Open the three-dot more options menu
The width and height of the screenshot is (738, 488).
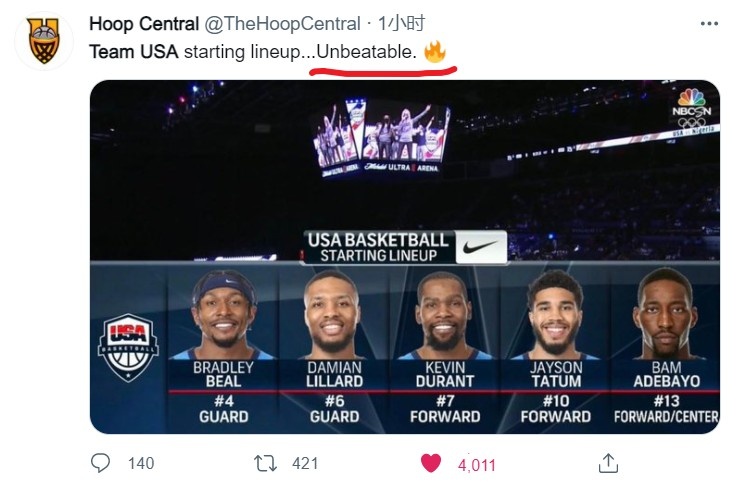tap(708, 24)
